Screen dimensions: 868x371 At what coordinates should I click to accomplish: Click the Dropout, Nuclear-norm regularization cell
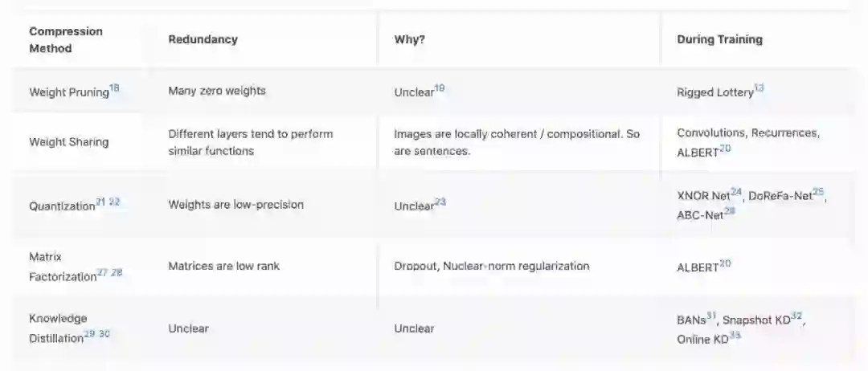pos(492,266)
